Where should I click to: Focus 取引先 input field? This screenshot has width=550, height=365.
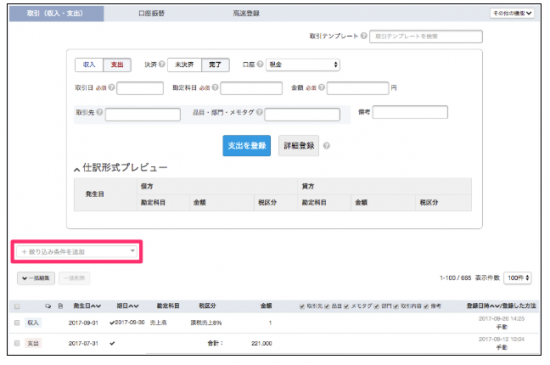143,115
